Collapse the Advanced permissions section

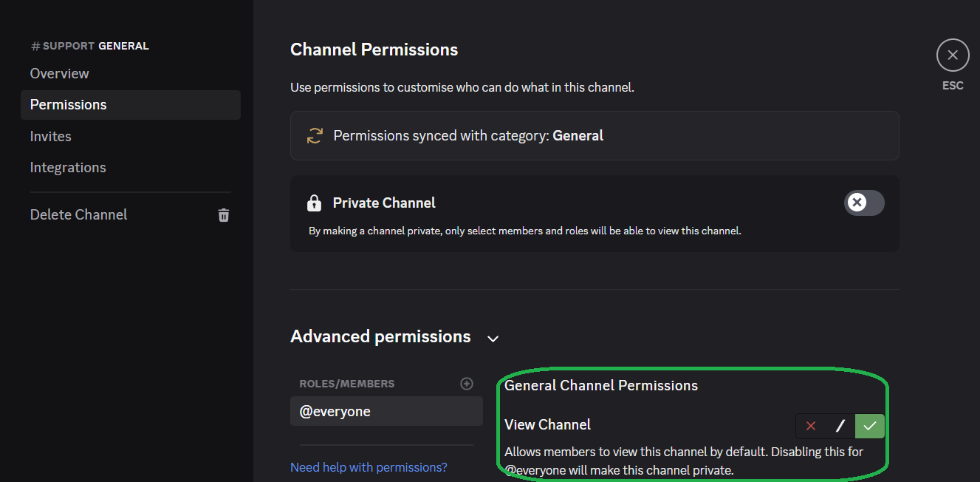(493, 338)
